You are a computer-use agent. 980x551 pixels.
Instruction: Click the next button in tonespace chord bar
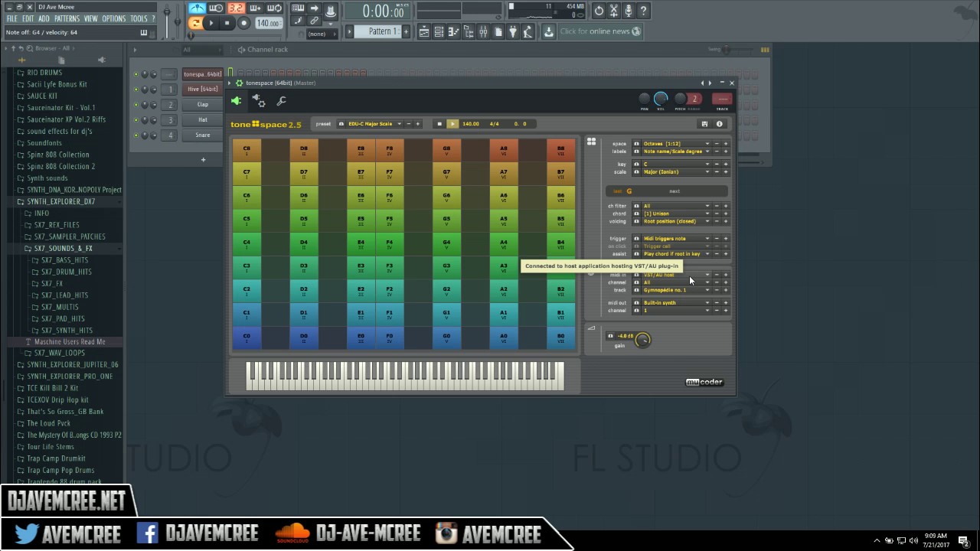click(x=675, y=191)
